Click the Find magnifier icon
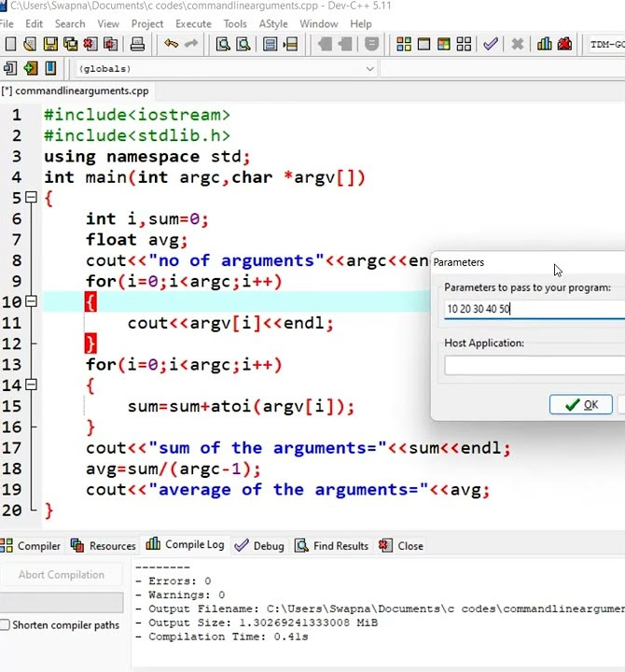625x672 pixels. coord(223,44)
